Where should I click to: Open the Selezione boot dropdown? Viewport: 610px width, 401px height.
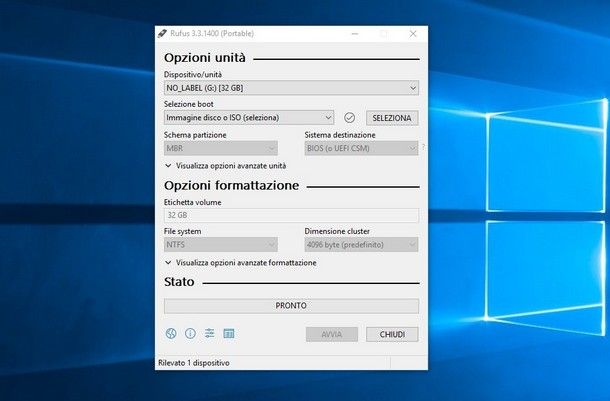249,117
